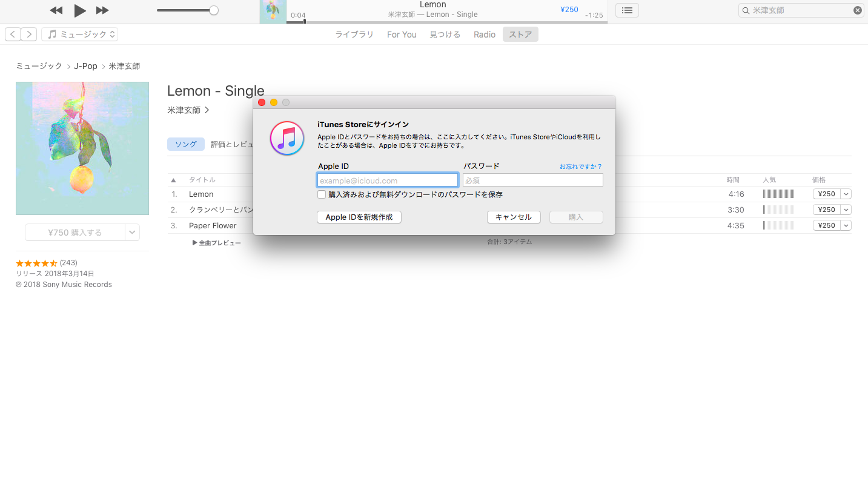Click the Lemon popularity bar
This screenshot has width=868, height=496.
tap(778, 194)
